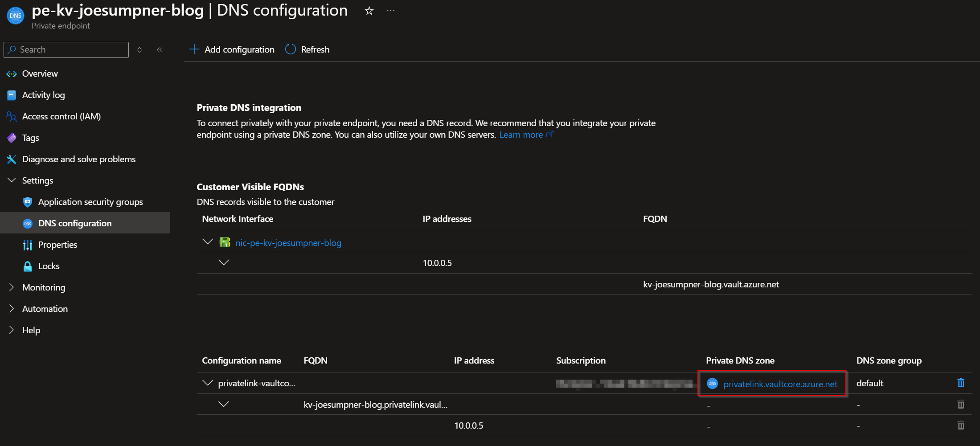Open the ellipsis more options menu in header
The height and width of the screenshot is (446, 980).
(x=391, y=11)
